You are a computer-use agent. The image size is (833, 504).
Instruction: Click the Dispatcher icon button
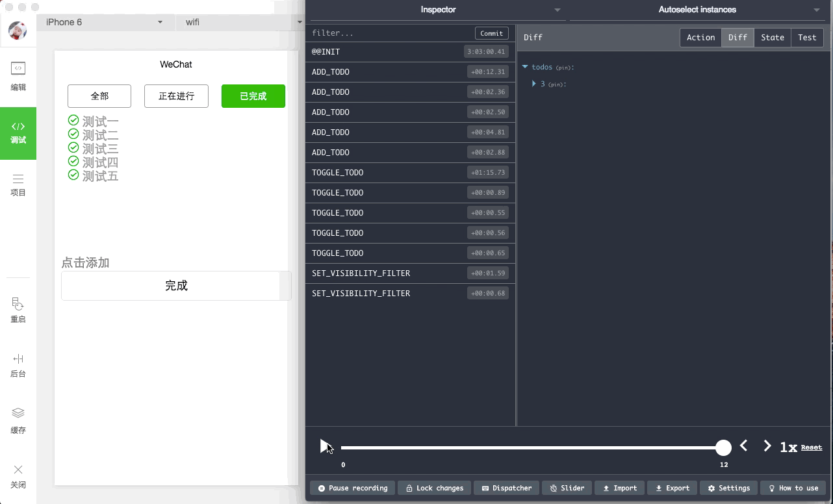506,488
